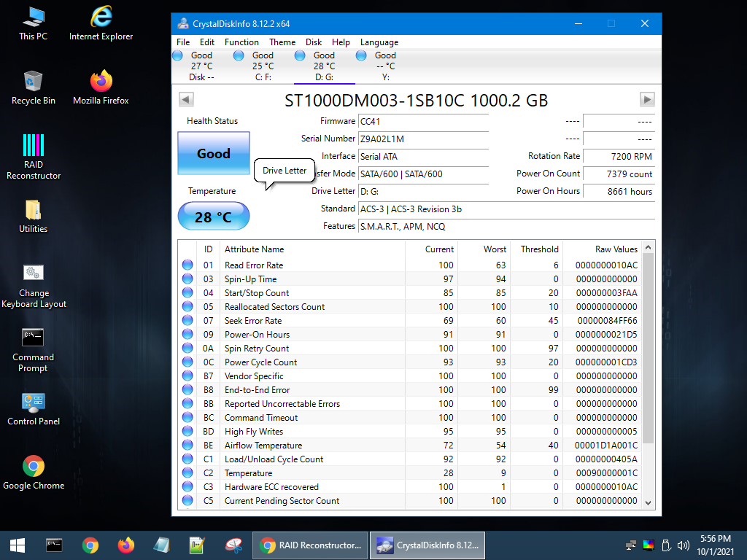The image size is (747, 560).
Task: Click the Serial Number field
Action: (422, 139)
